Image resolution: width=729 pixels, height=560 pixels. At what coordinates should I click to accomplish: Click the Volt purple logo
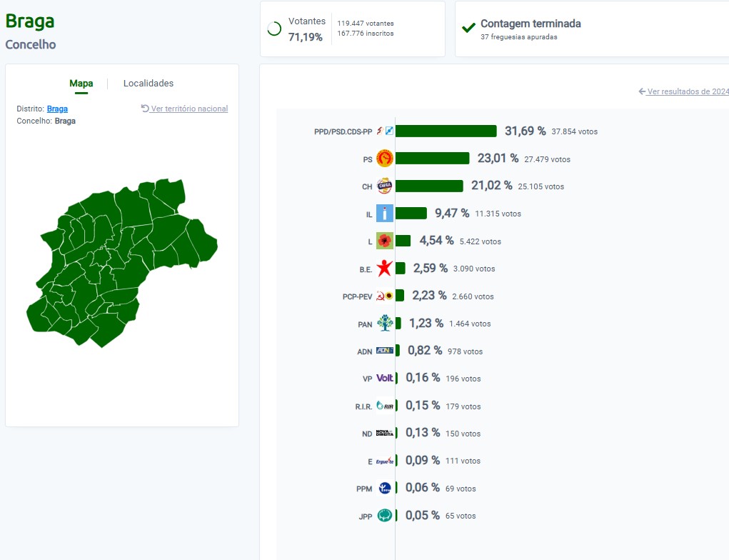pos(384,378)
